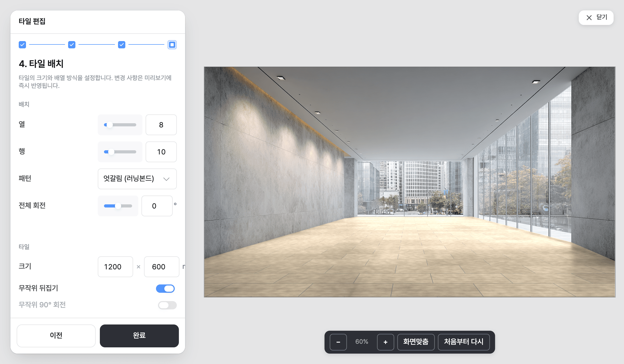Click the current fourth step indicator icon
Screen dimensions: 624x364
coord(172,45)
